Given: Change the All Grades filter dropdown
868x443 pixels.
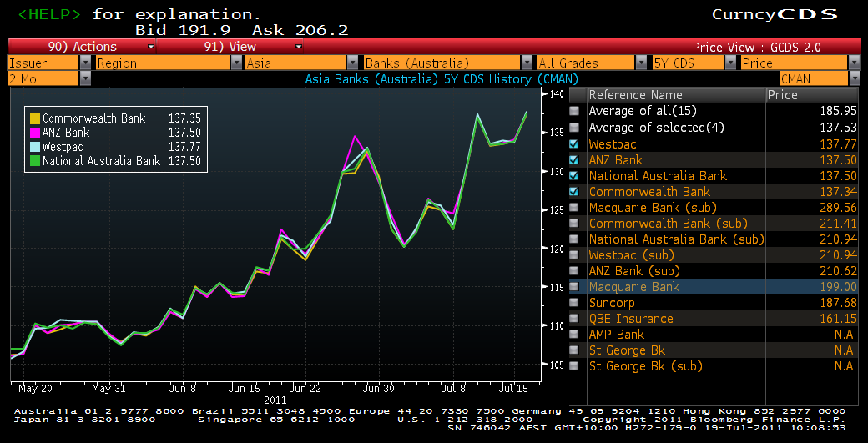Looking at the screenshot, I should tap(640, 63).
